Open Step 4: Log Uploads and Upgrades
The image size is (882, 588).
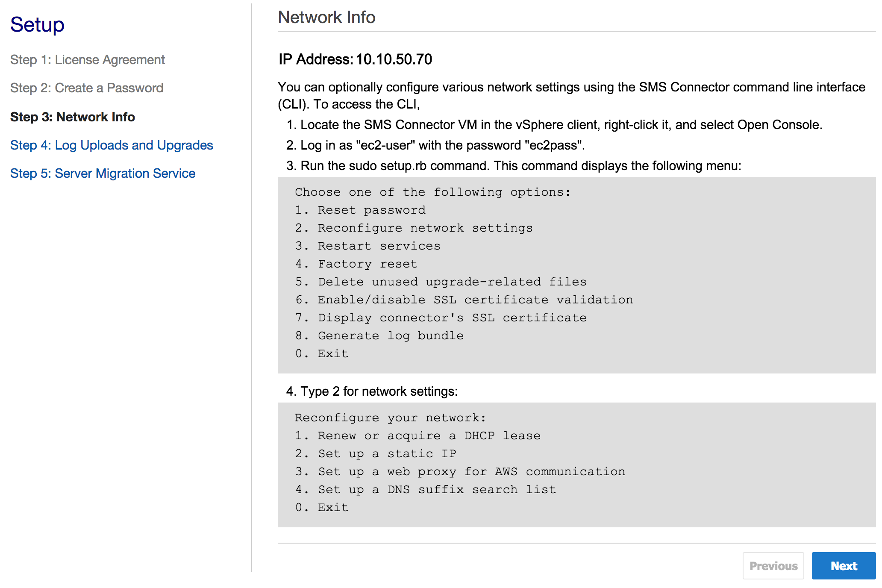112,145
